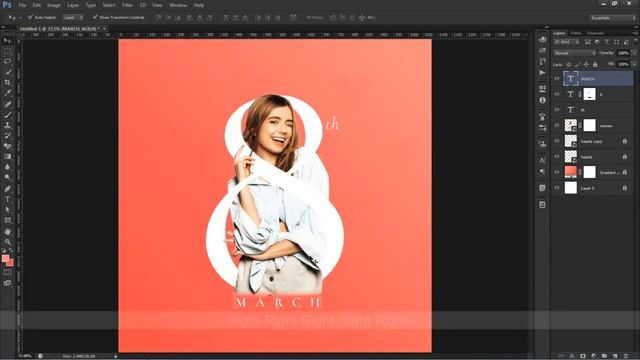
Task: Toggle the Show Transform Controls checkbox
Action: click(x=95, y=17)
